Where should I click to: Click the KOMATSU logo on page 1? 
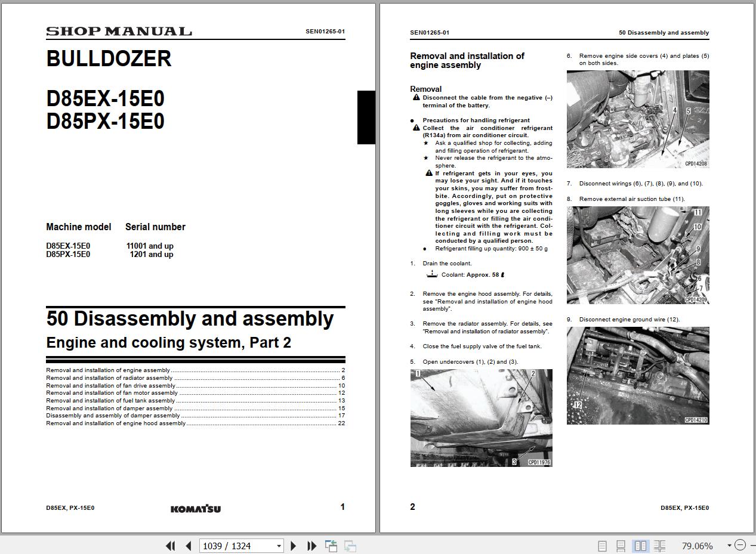click(196, 509)
